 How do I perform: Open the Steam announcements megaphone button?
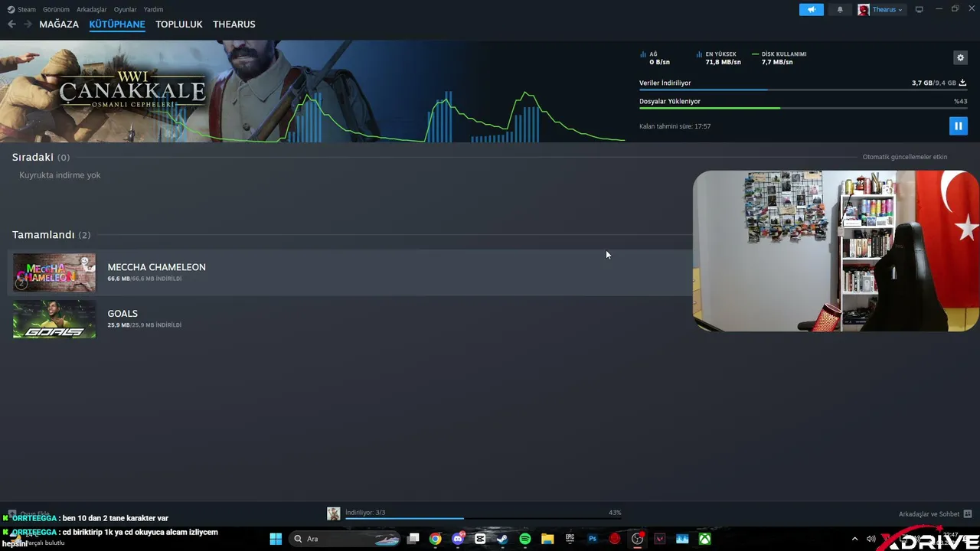click(x=812, y=9)
